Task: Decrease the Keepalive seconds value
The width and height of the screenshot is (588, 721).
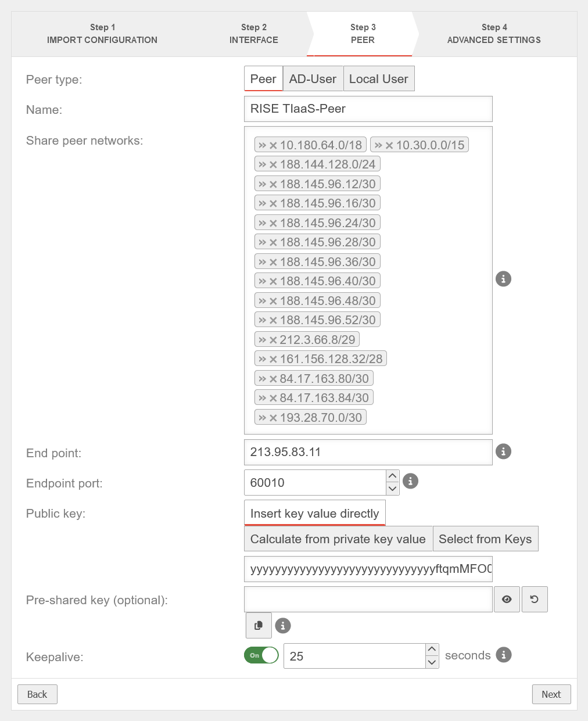Action: [x=432, y=662]
